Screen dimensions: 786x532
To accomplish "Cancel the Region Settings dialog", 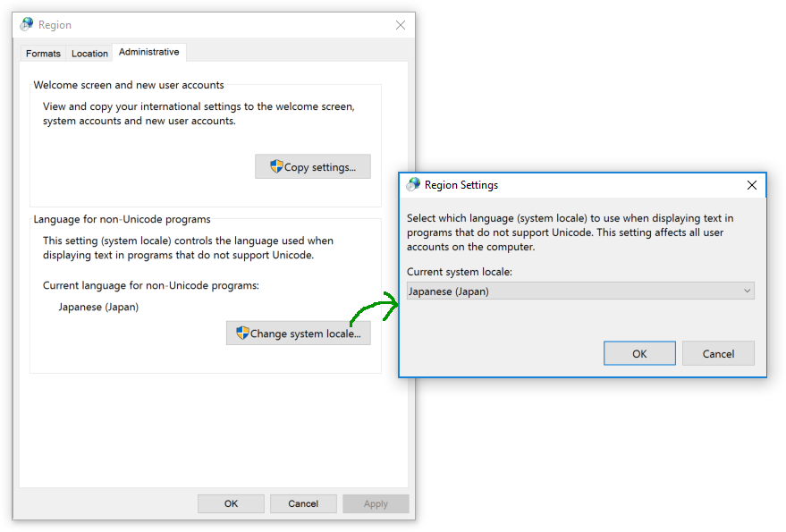I will pyautogui.click(x=718, y=353).
